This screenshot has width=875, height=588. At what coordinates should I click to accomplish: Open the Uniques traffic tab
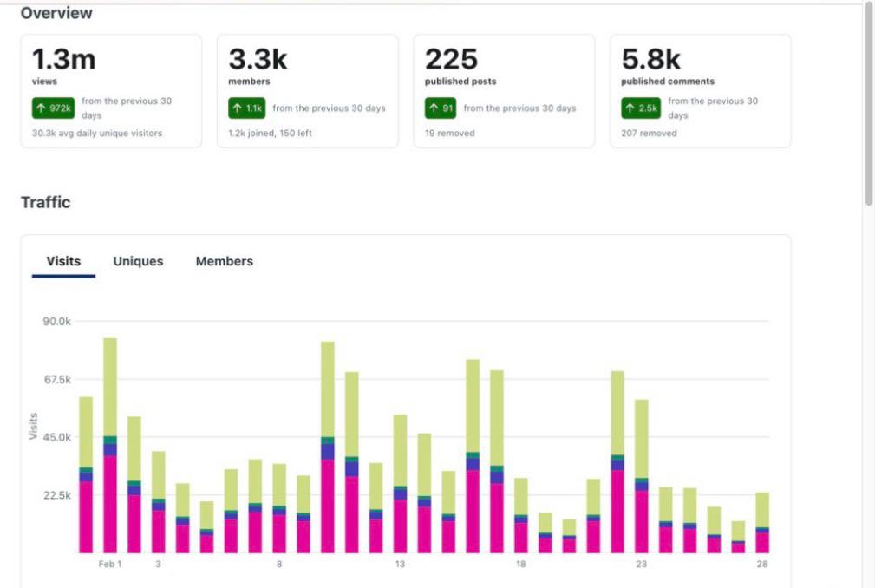[138, 261]
